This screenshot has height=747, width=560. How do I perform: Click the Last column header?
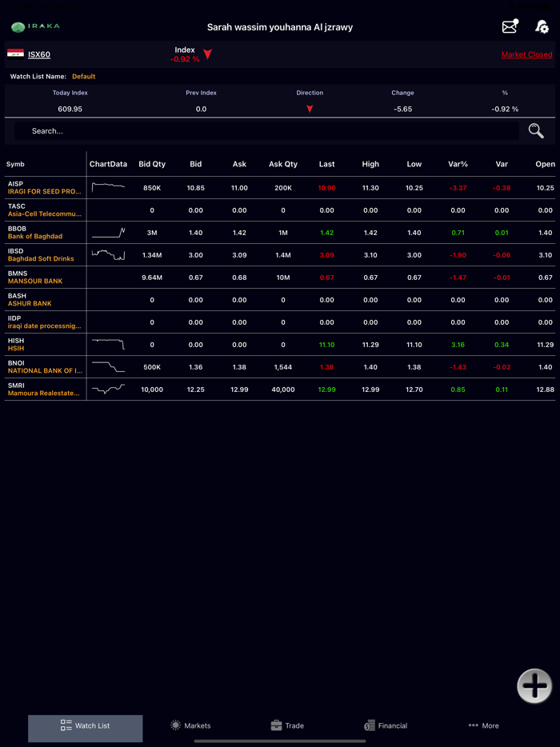tap(327, 164)
